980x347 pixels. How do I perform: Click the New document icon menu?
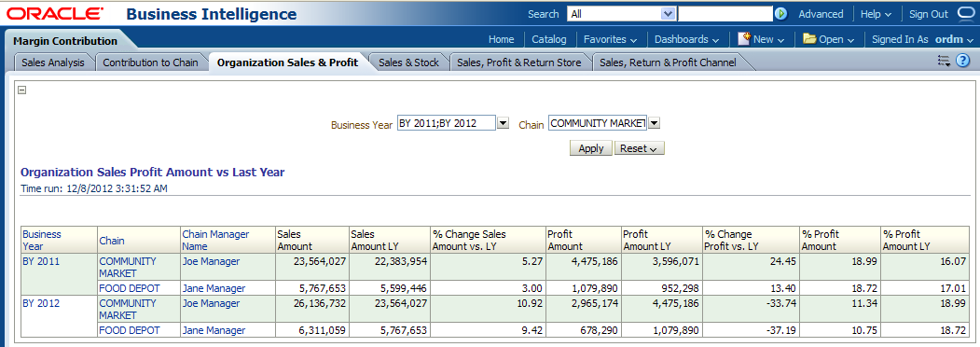[x=761, y=39]
